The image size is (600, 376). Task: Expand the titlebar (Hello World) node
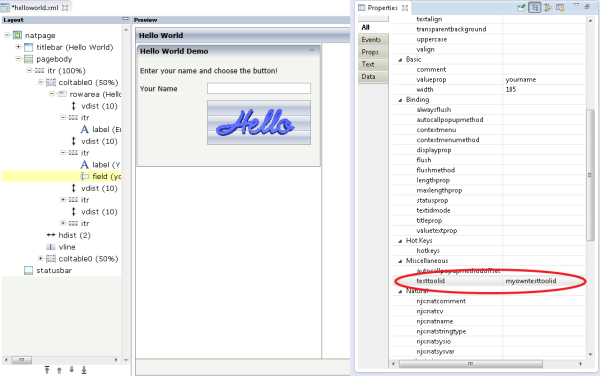point(18,47)
